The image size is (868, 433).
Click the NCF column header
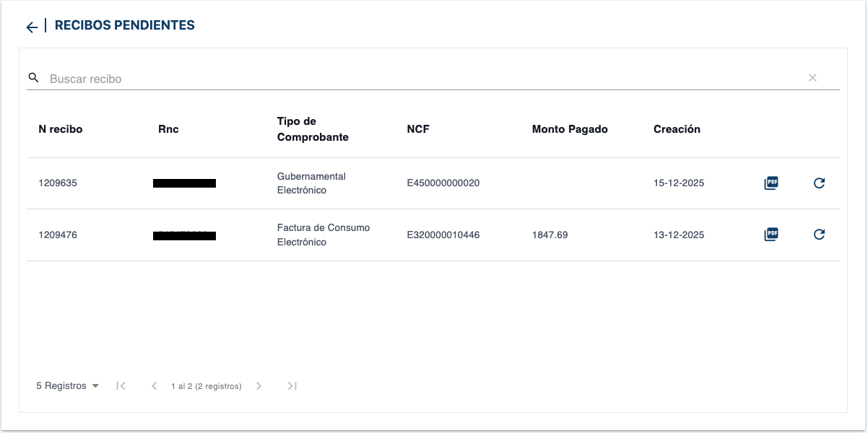click(418, 129)
